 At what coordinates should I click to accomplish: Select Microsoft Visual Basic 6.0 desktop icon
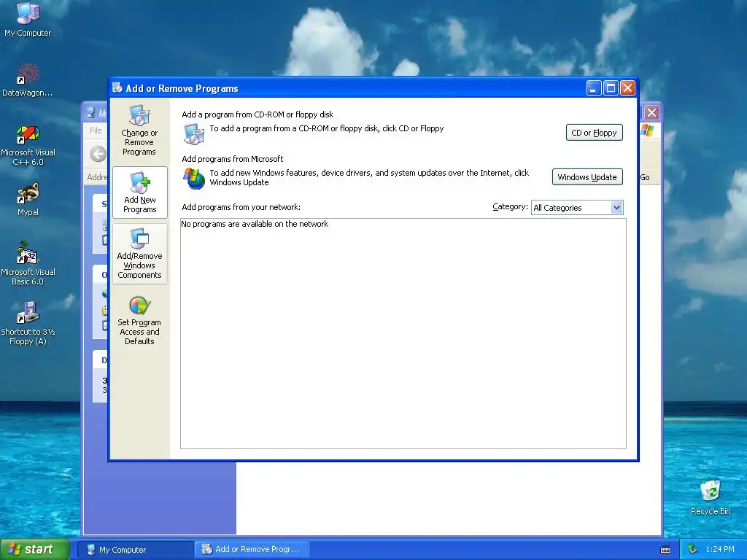coord(28,263)
